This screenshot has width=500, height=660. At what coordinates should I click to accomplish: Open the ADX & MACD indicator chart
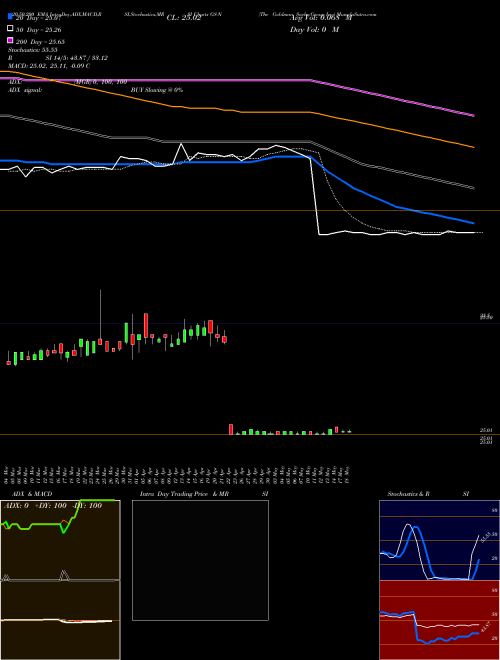coord(60,580)
